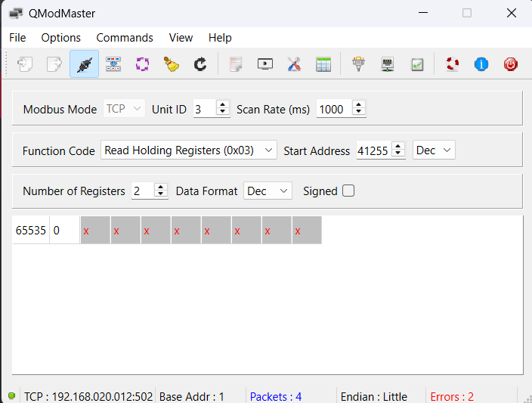Click the Base Addr : 1 status text
Image resolution: width=532 pixels, height=403 pixels.
[x=192, y=396]
